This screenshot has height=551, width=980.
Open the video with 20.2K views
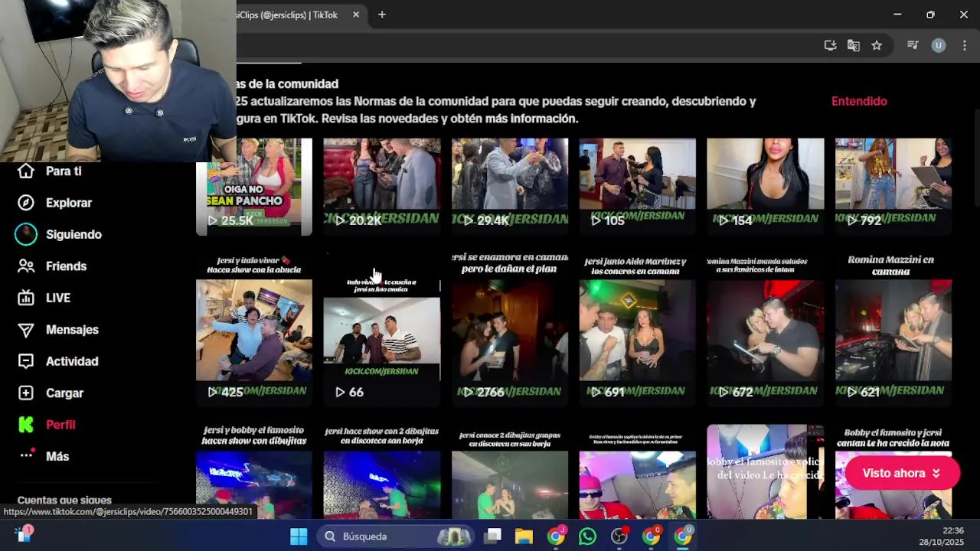[x=382, y=186]
